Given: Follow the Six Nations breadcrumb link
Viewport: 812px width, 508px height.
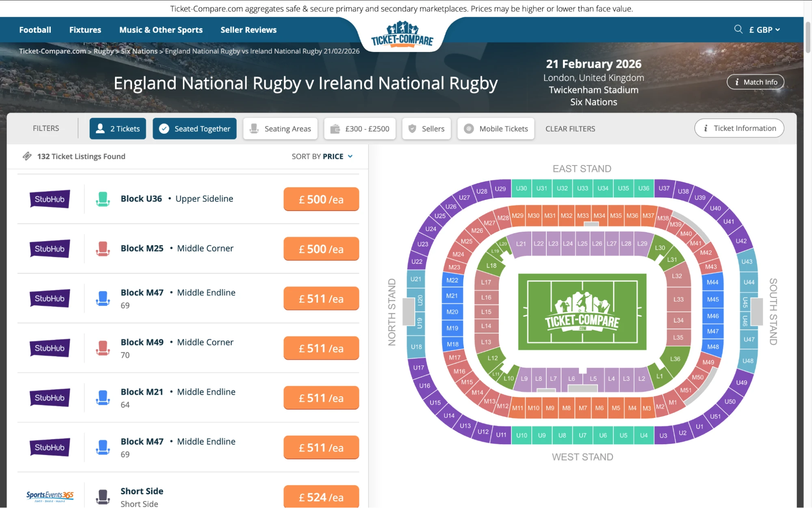Looking at the screenshot, I should (140, 51).
